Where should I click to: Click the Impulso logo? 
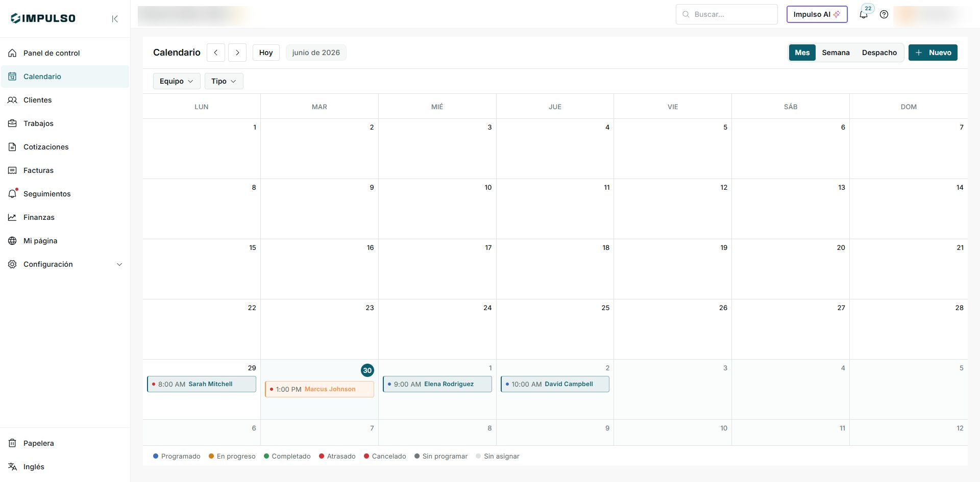click(x=43, y=18)
